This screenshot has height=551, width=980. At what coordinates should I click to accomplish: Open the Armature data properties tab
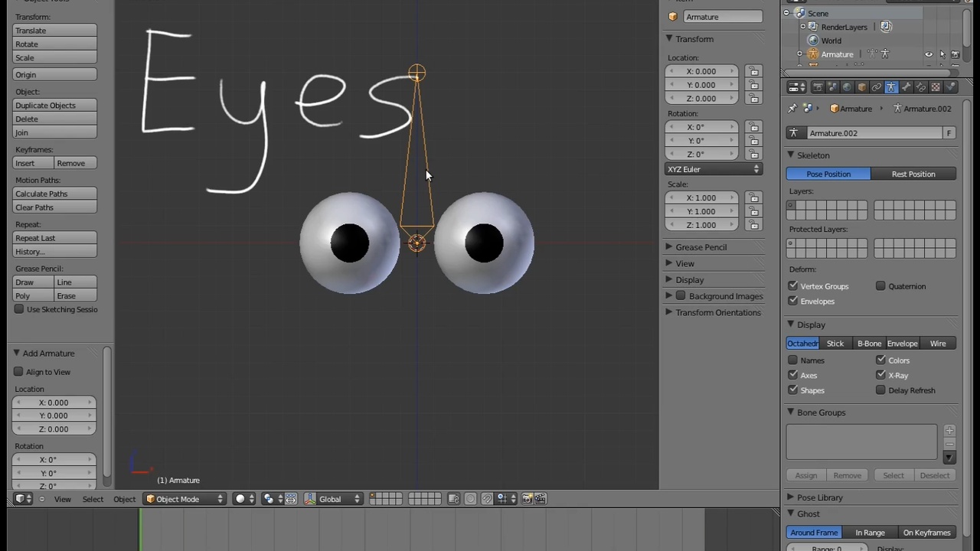click(891, 87)
